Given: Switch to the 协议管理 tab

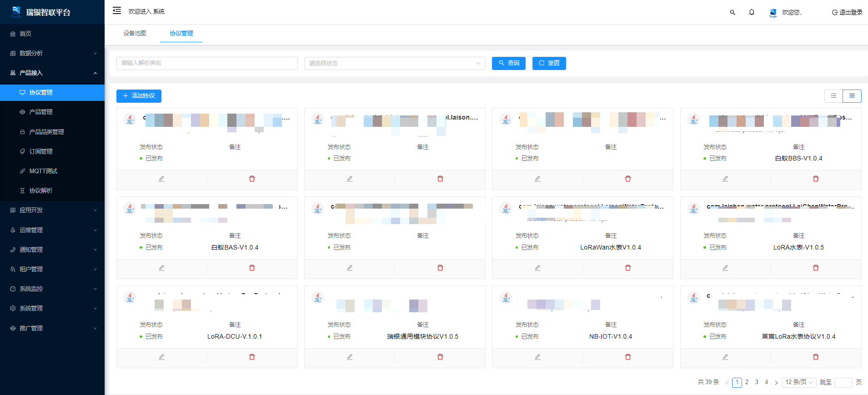Looking at the screenshot, I should (181, 33).
